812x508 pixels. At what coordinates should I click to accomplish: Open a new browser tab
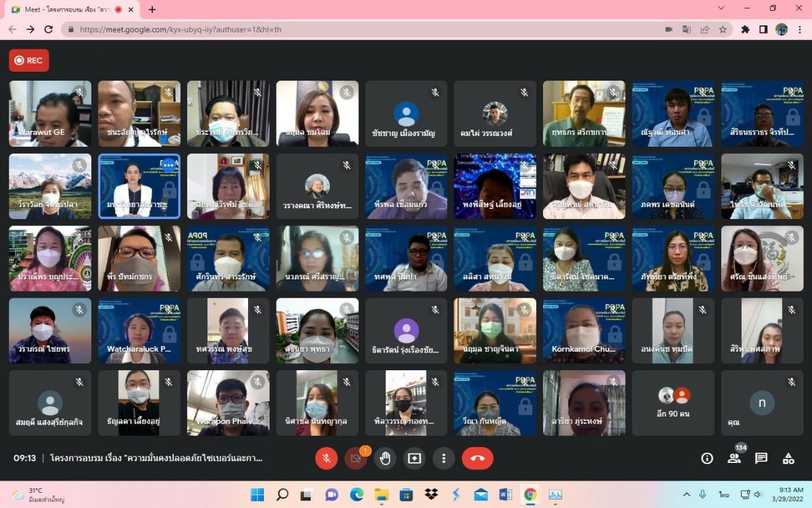[x=152, y=10]
